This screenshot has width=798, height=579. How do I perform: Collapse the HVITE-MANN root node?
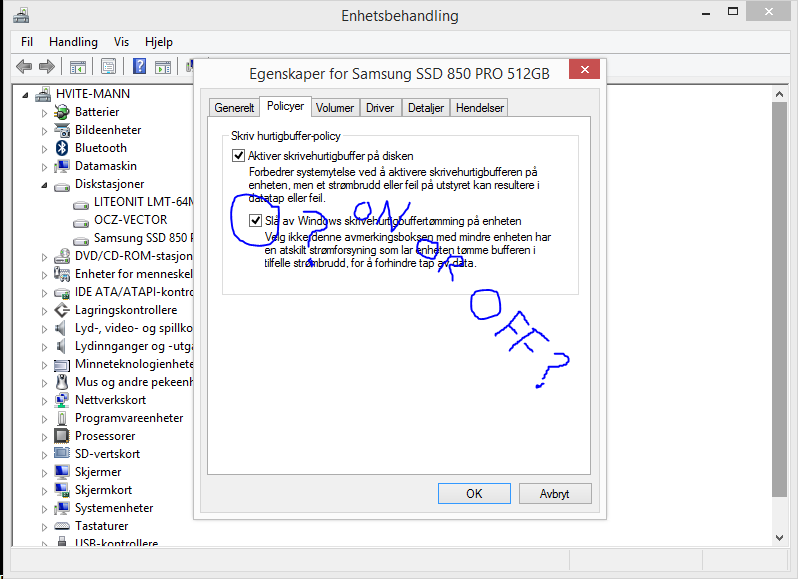click(25, 95)
